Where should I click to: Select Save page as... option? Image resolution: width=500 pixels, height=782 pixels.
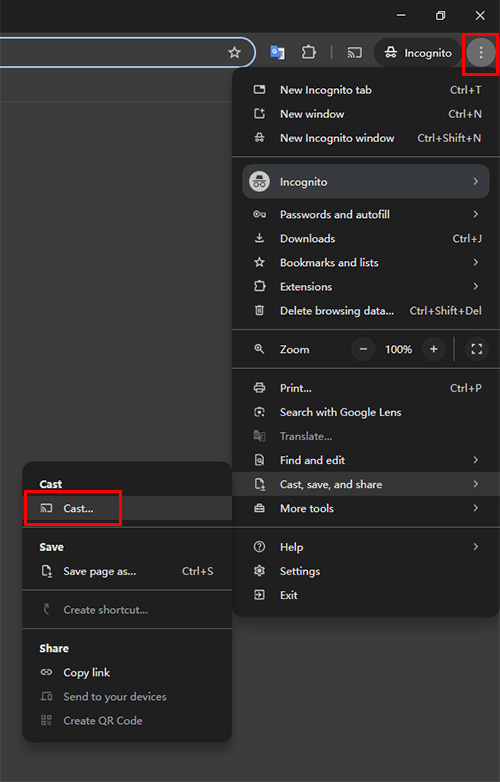pos(127,571)
